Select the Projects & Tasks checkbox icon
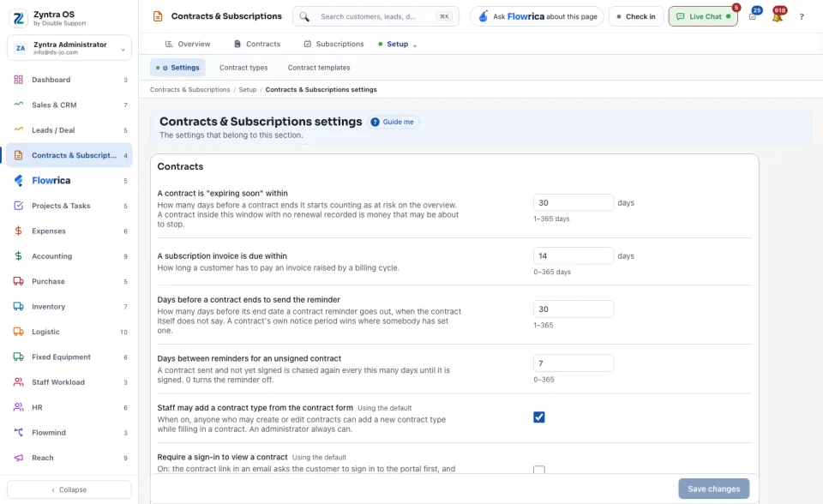This screenshot has height=504, width=823. [x=18, y=206]
